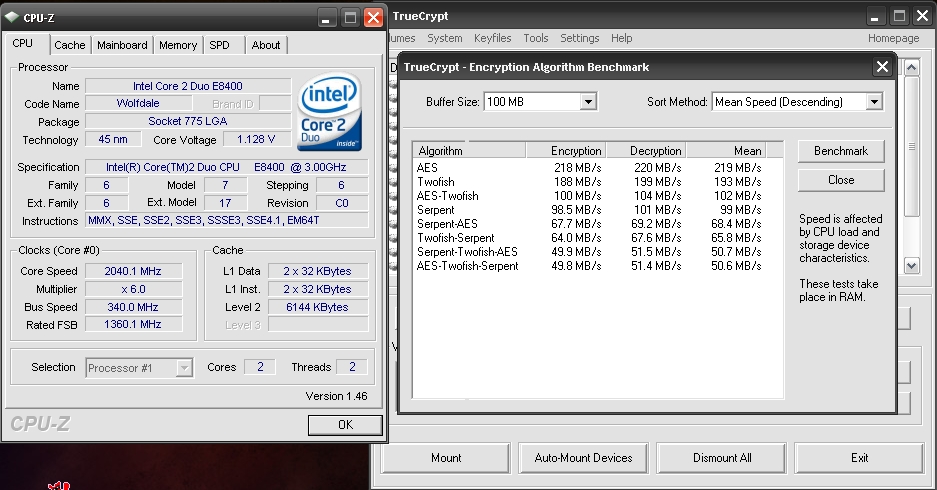Open the System menu in TrueCrypt

[x=445, y=38]
